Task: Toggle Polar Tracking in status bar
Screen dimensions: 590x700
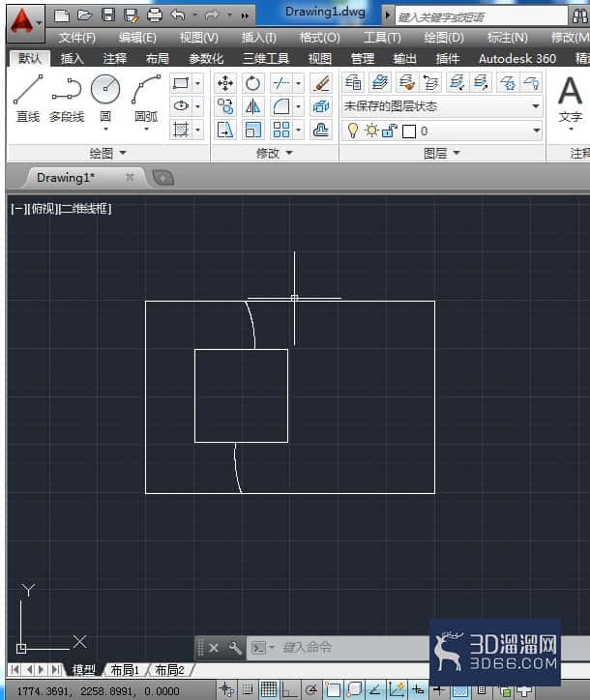Action: click(311, 689)
